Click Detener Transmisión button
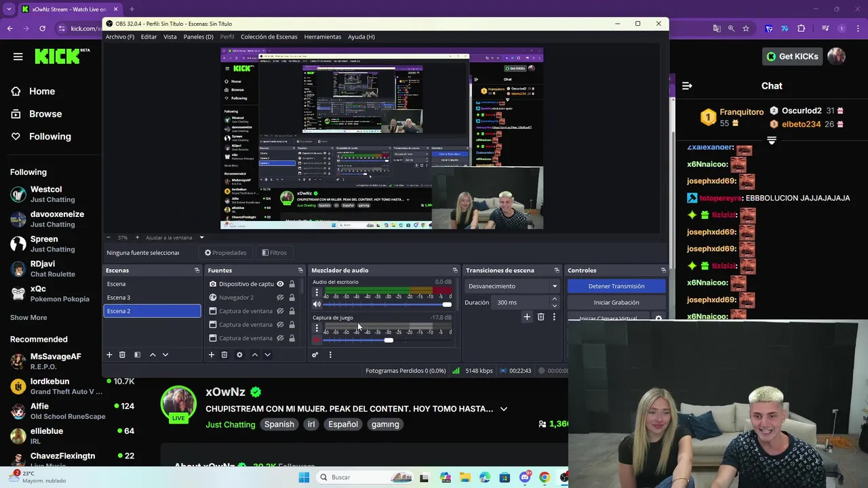This screenshot has width=868, height=488. pos(616,286)
